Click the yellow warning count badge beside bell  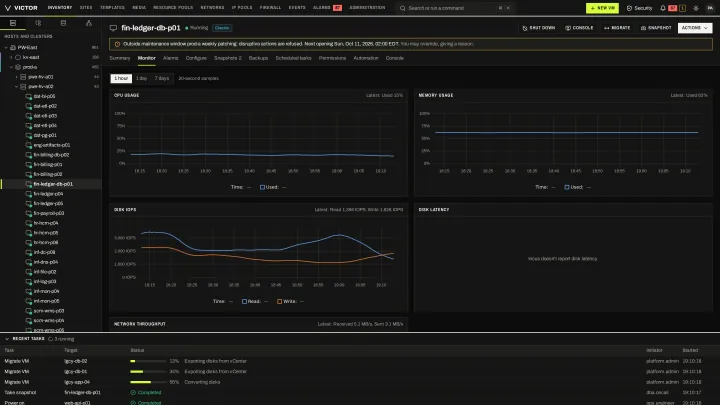[x=682, y=8]
